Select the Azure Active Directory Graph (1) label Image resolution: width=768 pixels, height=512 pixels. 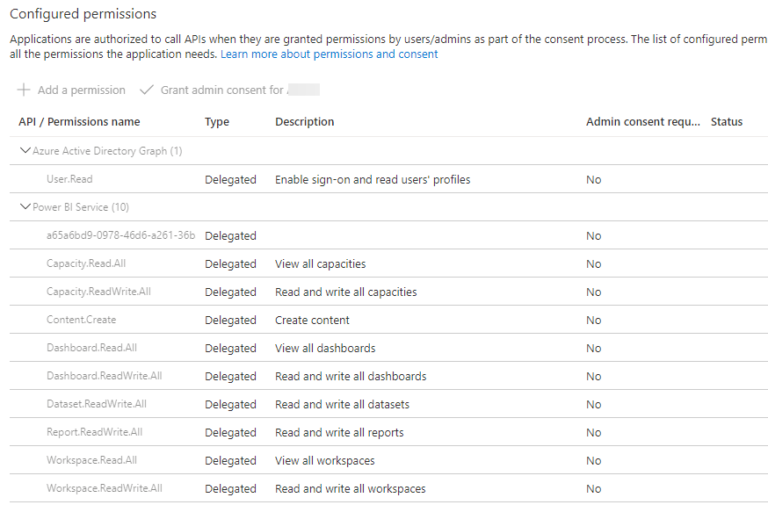pos(107,151)
